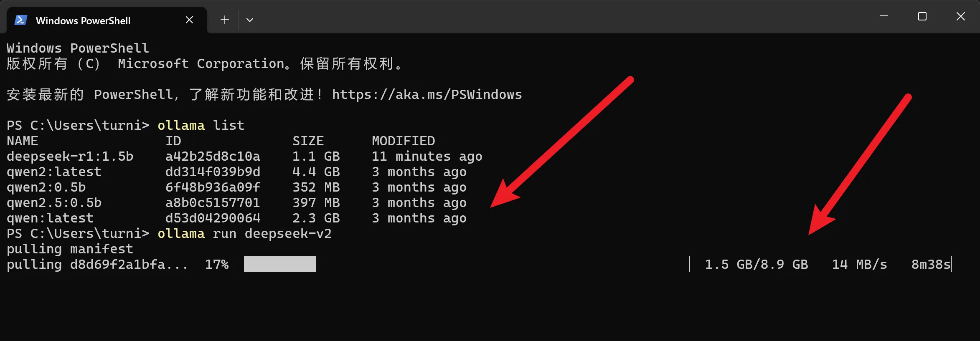The height and width of the screenshot is (341, 980).
Task: Maximize the terminal window
Action: pos(922,16)
